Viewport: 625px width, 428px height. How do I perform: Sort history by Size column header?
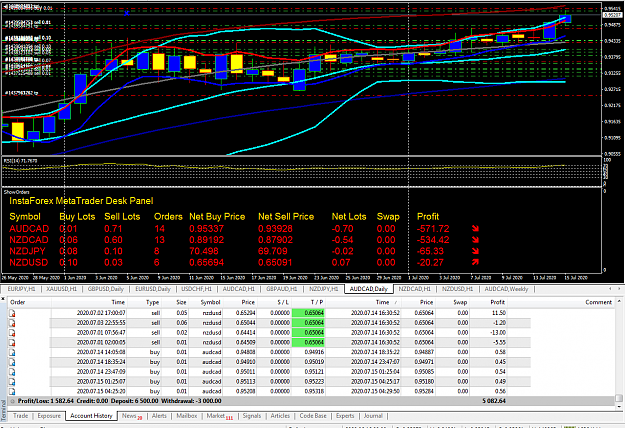[x=181, y=302]
